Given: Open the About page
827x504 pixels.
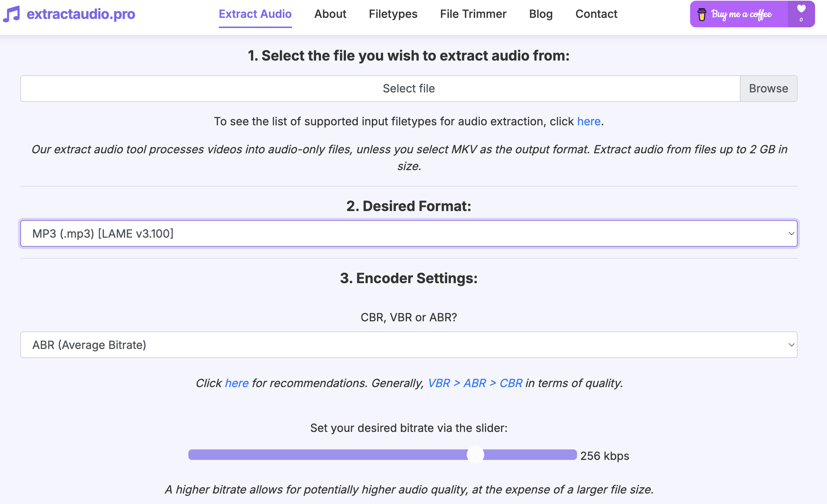Looking at the screenshot, I should click(x=330, y=14).
